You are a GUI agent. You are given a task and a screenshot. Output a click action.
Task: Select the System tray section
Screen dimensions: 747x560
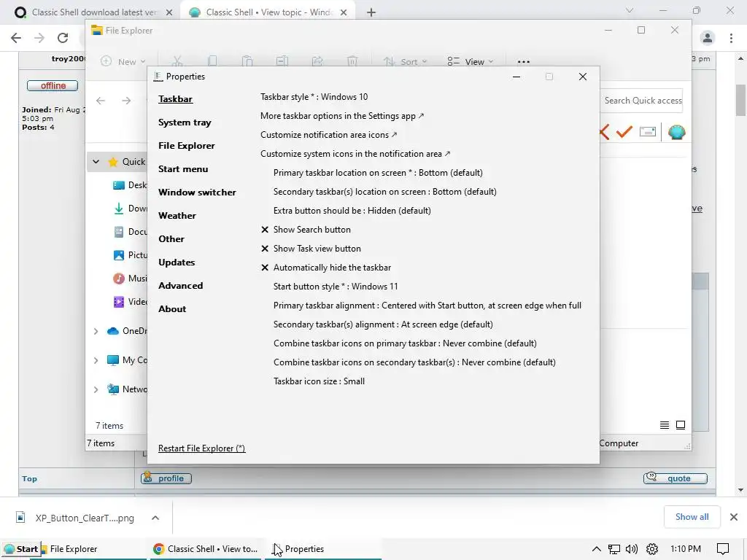(x=185, y=122)
